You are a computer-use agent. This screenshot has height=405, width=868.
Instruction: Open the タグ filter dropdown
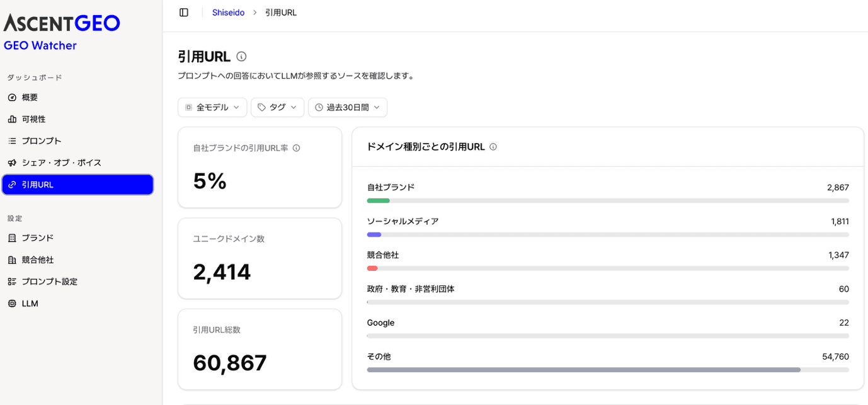click(277, 107)
